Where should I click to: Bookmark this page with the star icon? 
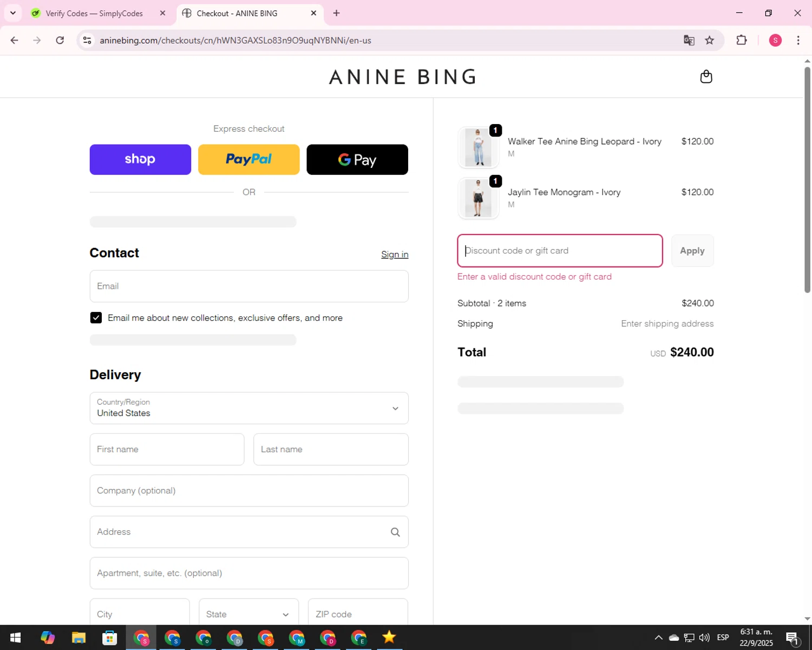709,40
